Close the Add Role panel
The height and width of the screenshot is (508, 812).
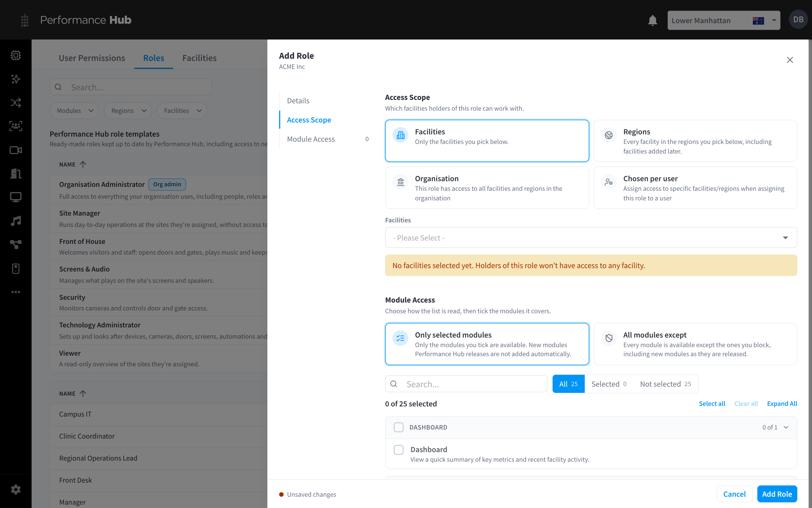pos(790,60)
